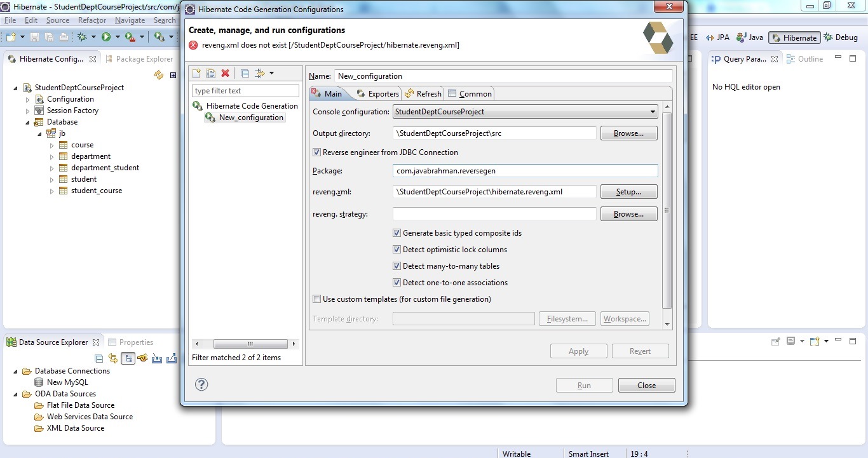Toggle the tree layout icon in Data Source Explorer
This screenshot has width=868, height=458.
[128, 358]
